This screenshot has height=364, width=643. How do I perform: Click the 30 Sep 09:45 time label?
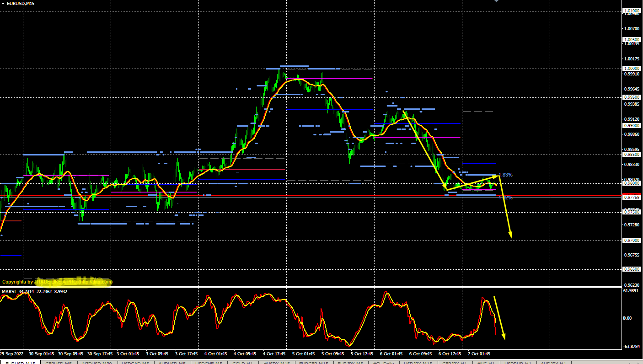pyautogui.click(x=71, y=354)
